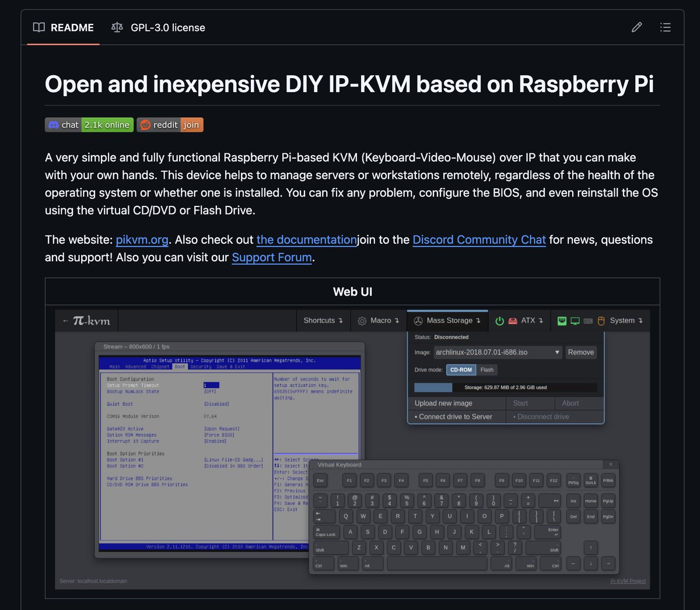Click the Discord chat 2.1k online badge
This screenshot has width=700, height=610.
(89, 125)
